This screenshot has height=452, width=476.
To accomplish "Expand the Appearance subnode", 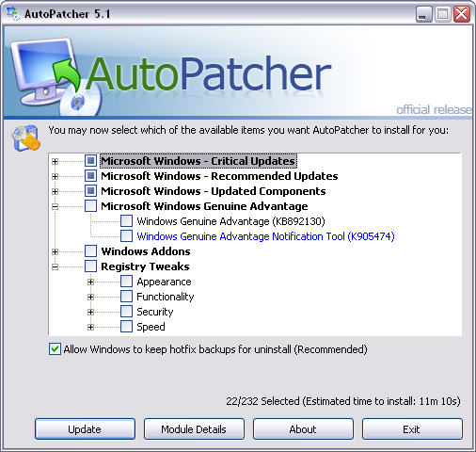I will [90, 282].
